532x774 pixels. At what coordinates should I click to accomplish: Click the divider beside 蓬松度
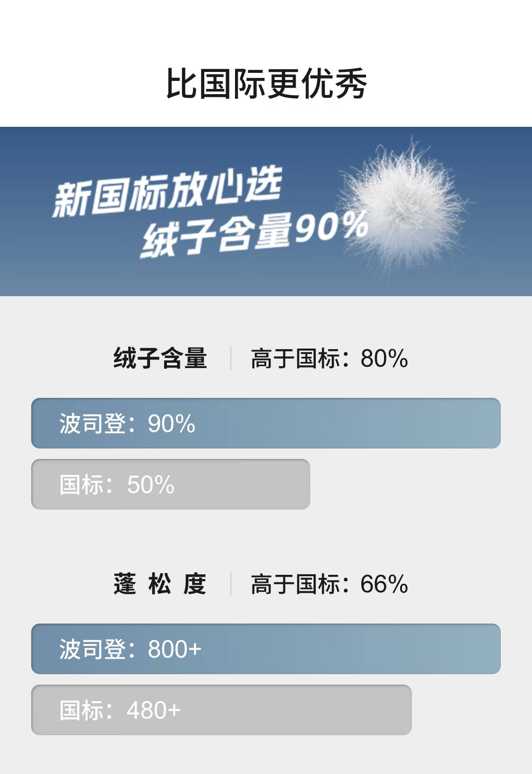230,584
